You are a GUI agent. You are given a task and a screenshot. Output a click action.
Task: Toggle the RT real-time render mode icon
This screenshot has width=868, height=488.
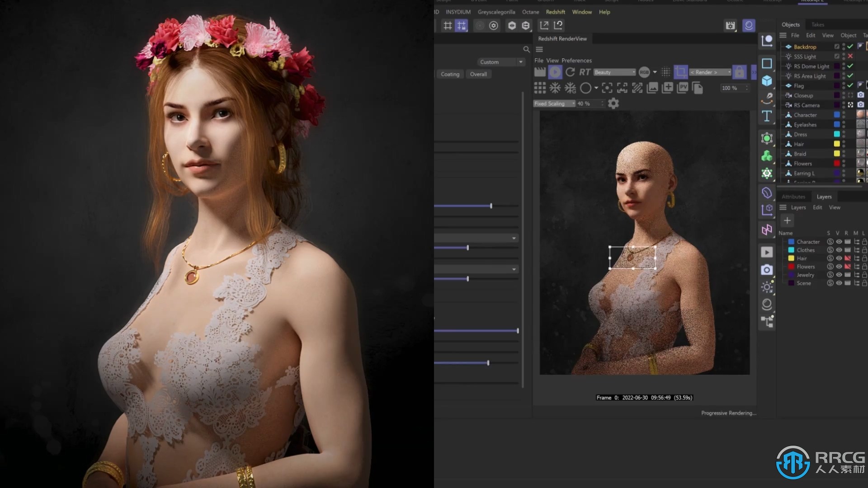[x=585, y=72]
